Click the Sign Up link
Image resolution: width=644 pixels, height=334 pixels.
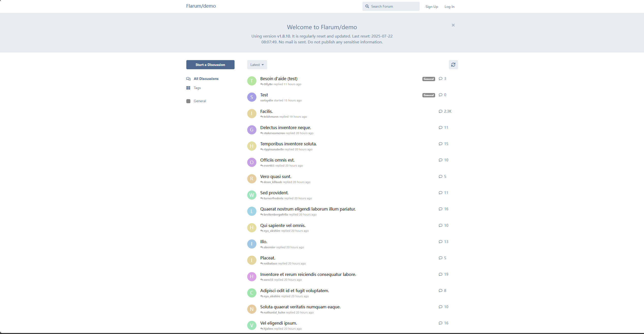432,7
